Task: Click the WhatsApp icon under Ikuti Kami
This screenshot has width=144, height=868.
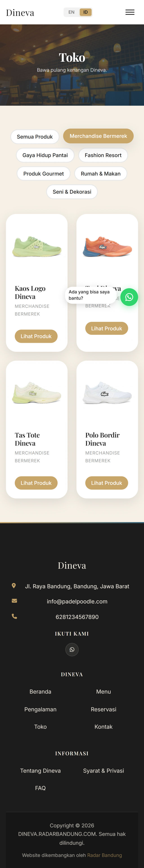Action: pyautogui.click(x=72, y=649)
